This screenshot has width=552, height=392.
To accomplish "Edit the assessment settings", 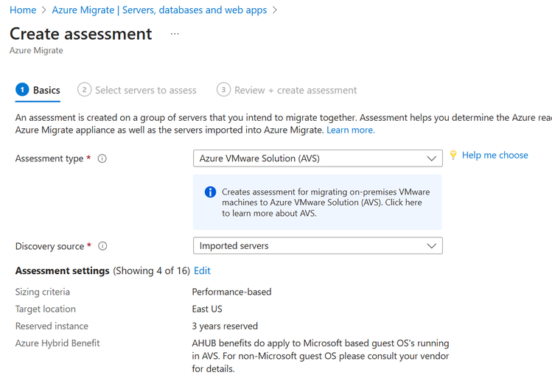I will [202, 271].
